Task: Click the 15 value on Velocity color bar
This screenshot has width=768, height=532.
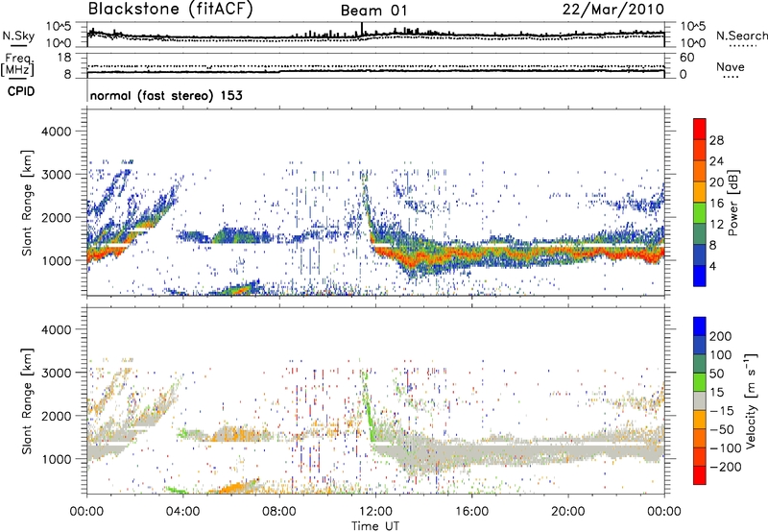Action: point(716,393)
